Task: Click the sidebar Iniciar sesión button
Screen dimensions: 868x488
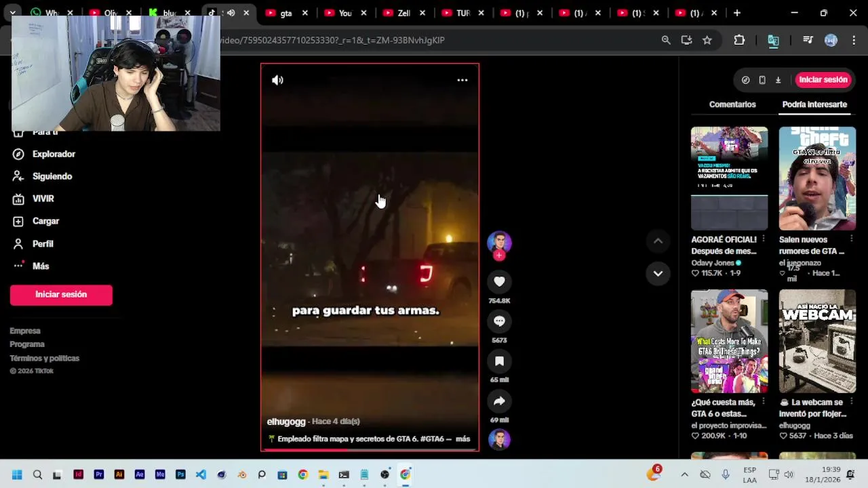Action: point(61,295)
